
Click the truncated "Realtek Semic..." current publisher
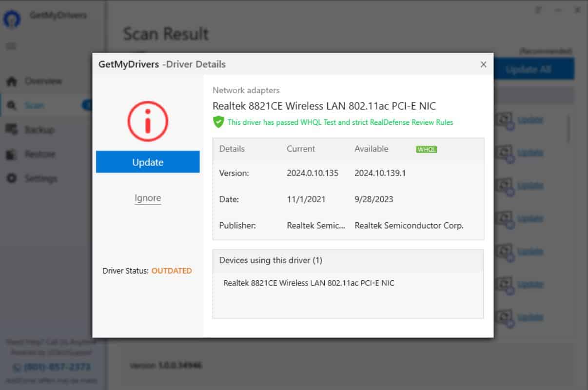click(316, 226)
